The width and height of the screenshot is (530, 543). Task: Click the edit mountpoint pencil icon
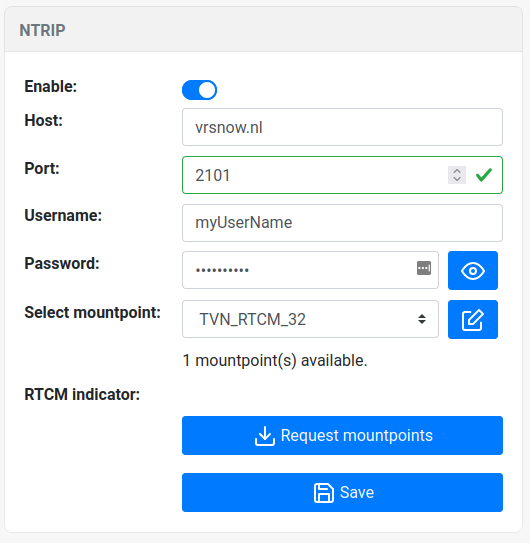pyautogui.click(x=473, y=320)
